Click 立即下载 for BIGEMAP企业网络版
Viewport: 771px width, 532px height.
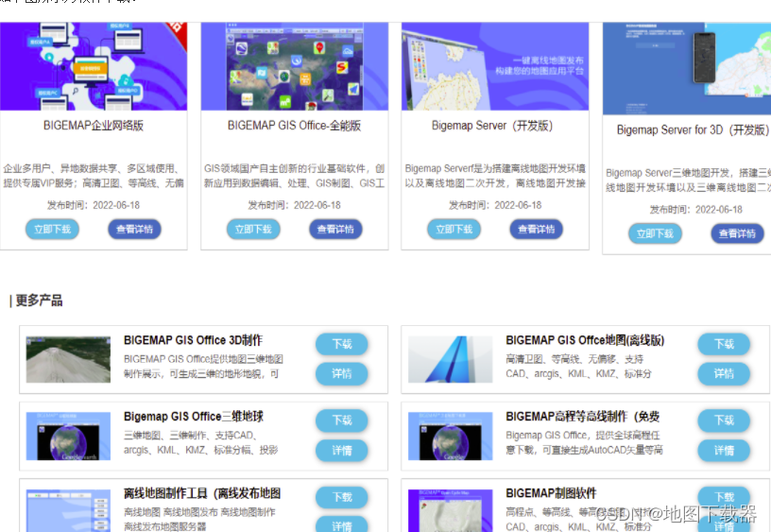(x=52, y=229)
